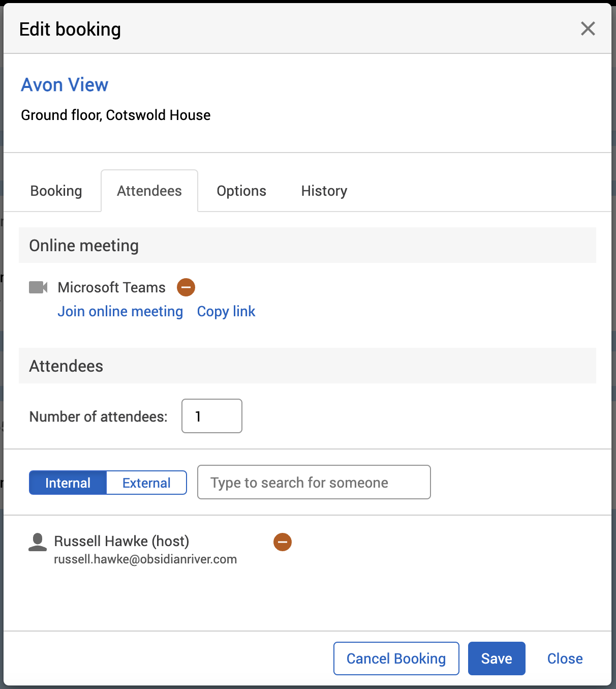Open the Booking tab

[56, 191]
